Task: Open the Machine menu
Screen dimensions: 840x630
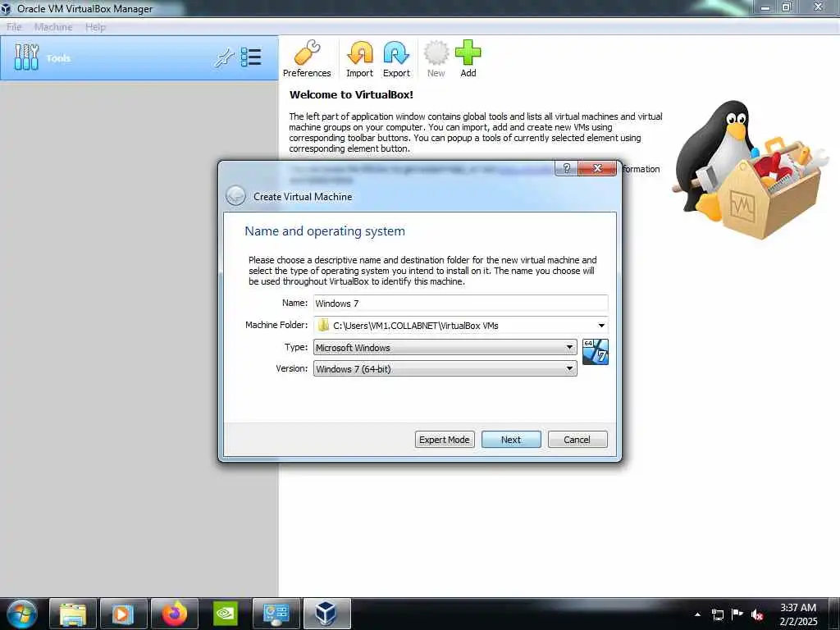Action: 53,27
